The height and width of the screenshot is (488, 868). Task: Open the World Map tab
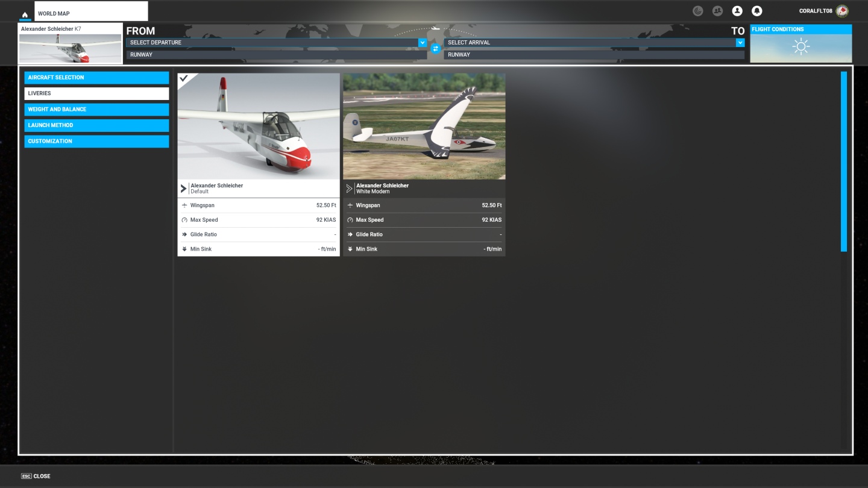[x=91, y=11]
